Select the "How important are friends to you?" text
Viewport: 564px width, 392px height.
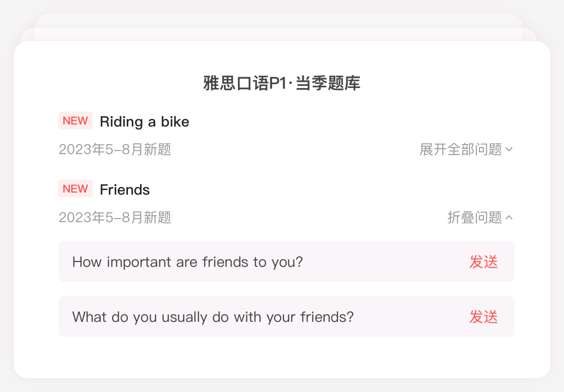[x=188, y=262]
